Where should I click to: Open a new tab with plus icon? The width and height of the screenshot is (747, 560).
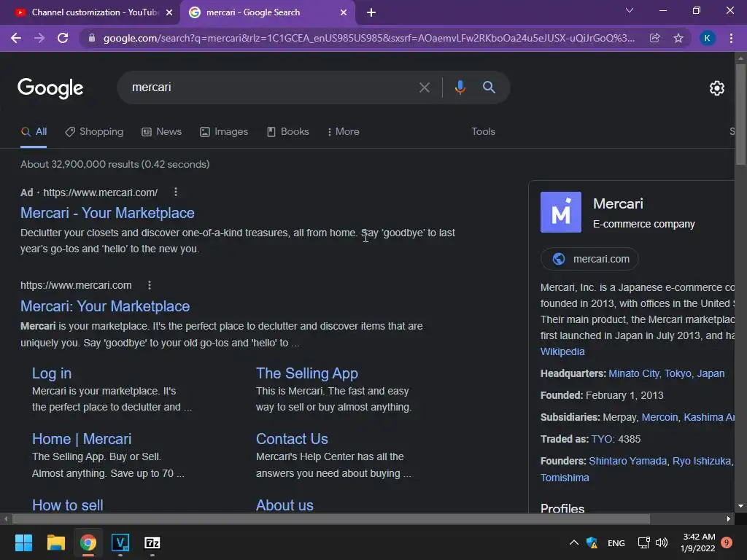pyautogui.click(x=371, y=13)
